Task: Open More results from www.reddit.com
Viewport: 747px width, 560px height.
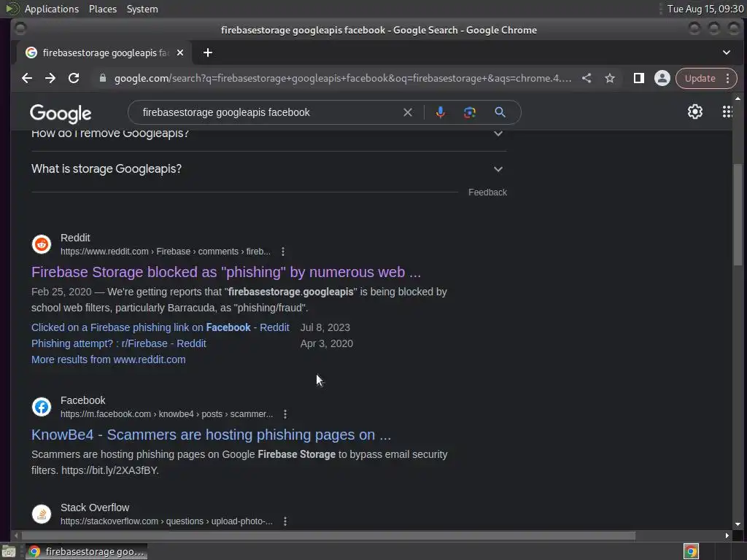Action: pos(109,359)
